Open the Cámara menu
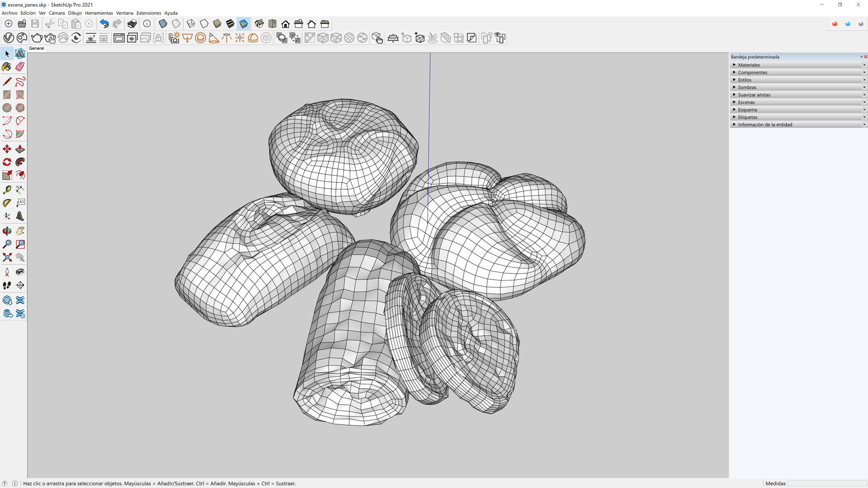The image size is (868, 488). (57, 13)
